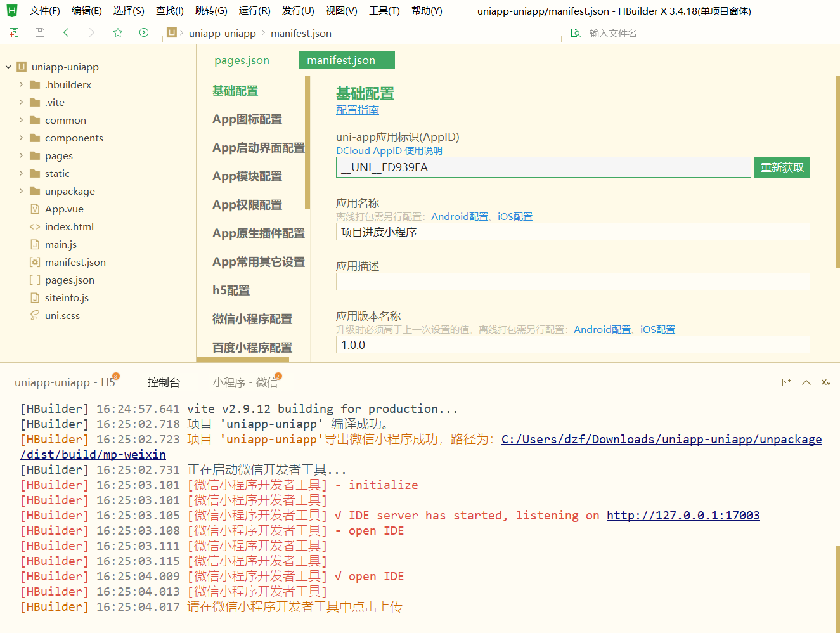Open the 发行(U) menu
The height and width of the screenshot is (633, 840).
tap(298, 11)
